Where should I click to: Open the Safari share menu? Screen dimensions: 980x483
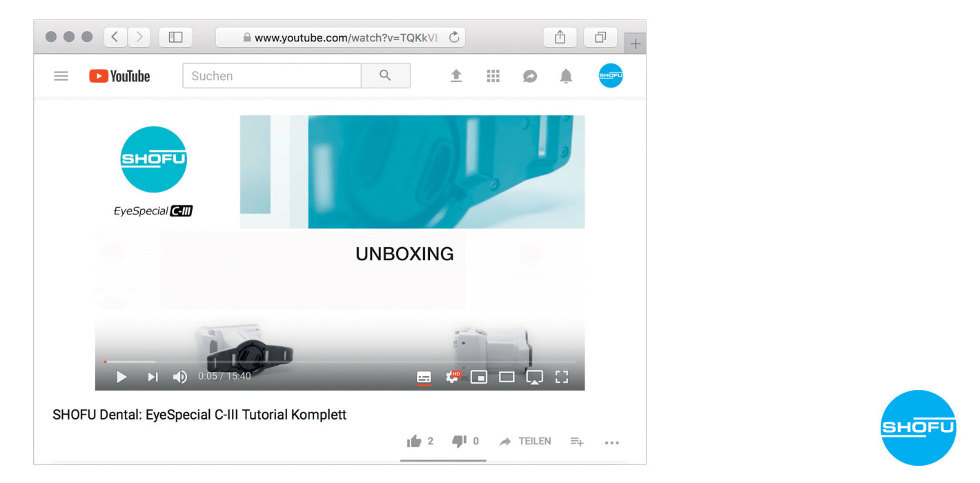(x=560, y=37)
